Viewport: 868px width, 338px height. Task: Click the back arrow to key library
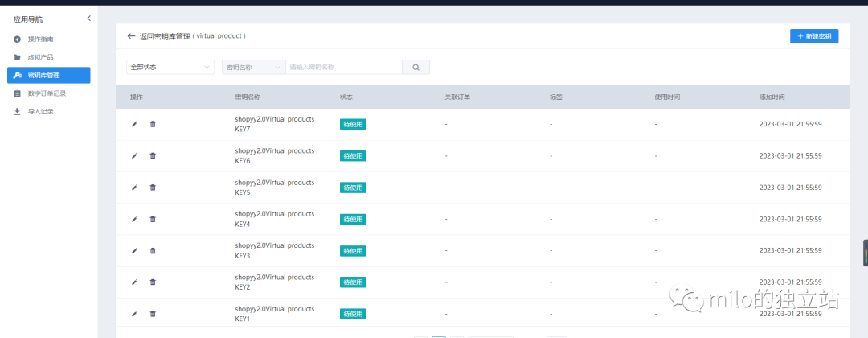tap(131, 36)
